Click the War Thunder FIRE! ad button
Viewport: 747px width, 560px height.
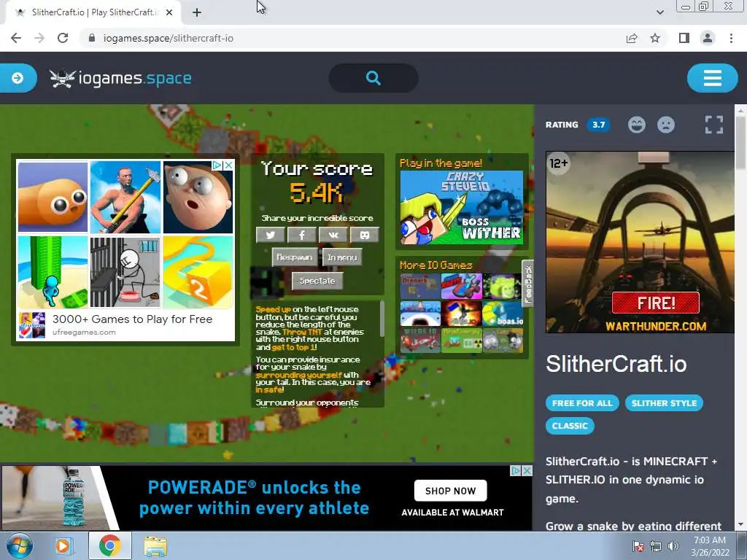tap(656, 303)
